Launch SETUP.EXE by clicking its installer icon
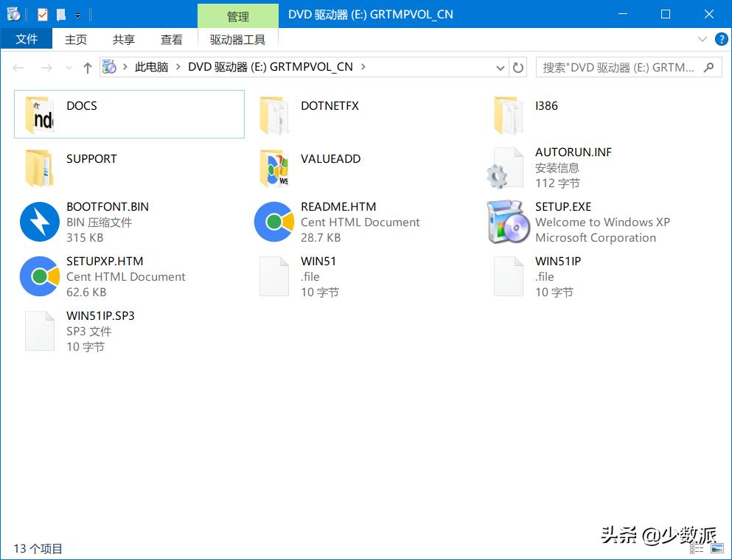 point(511,222)
